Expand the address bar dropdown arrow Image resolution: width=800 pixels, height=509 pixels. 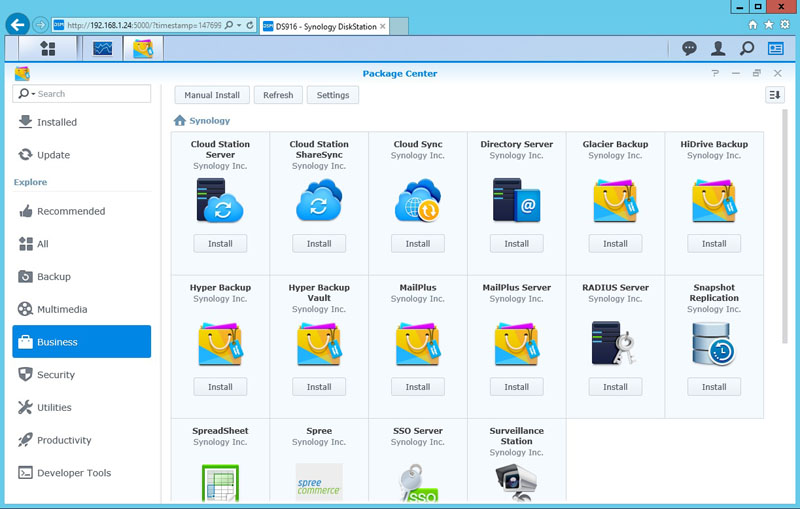239,25
